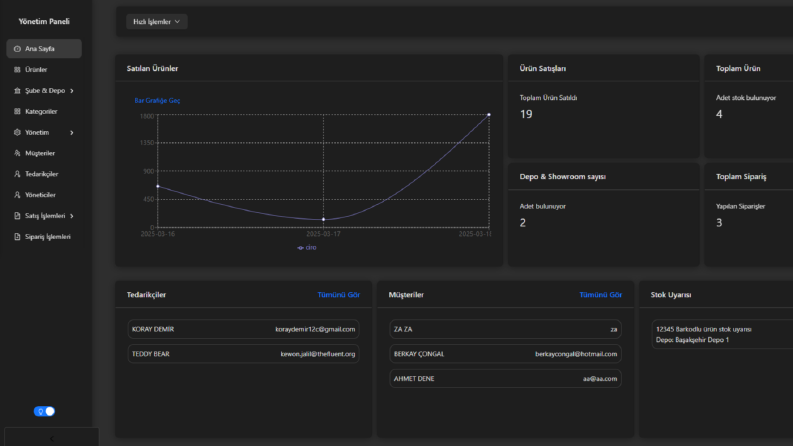Click berkaycongal@hotmail.com email text

point(576,354)
